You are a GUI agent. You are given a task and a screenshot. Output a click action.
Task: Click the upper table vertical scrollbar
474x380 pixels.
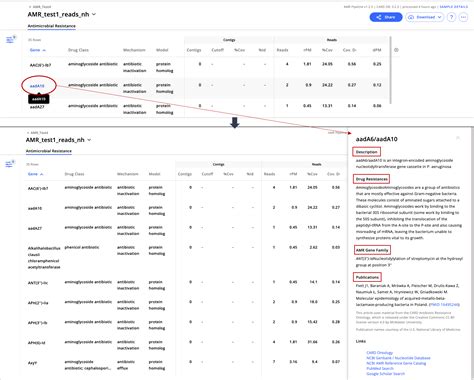[x=390, y=70]
